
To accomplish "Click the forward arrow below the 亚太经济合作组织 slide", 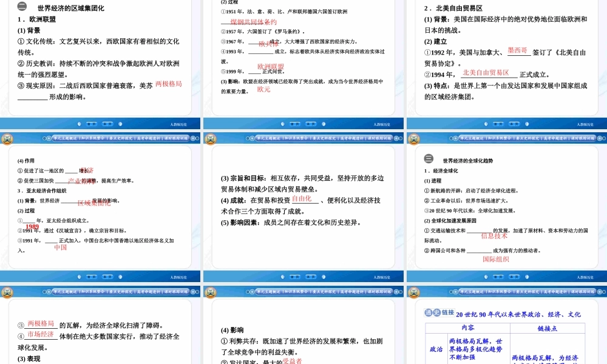I will coord(120,277).
